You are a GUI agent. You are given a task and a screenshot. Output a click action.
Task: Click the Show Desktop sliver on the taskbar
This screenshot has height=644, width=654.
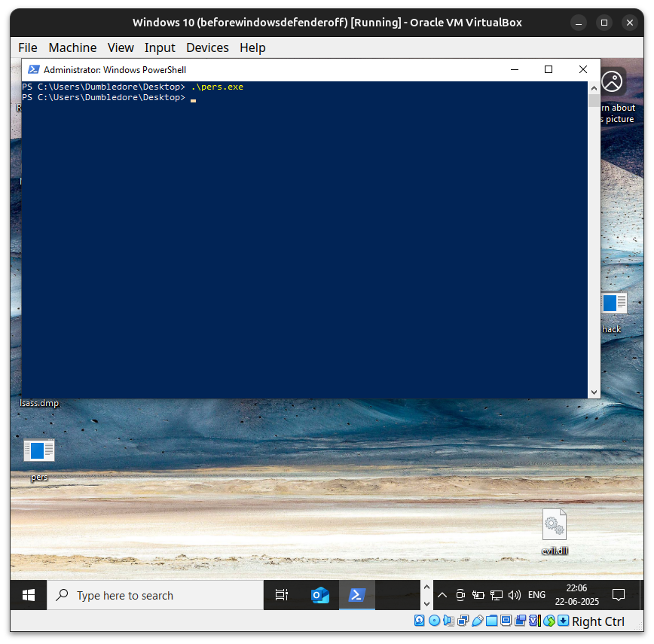pos(641,595)
